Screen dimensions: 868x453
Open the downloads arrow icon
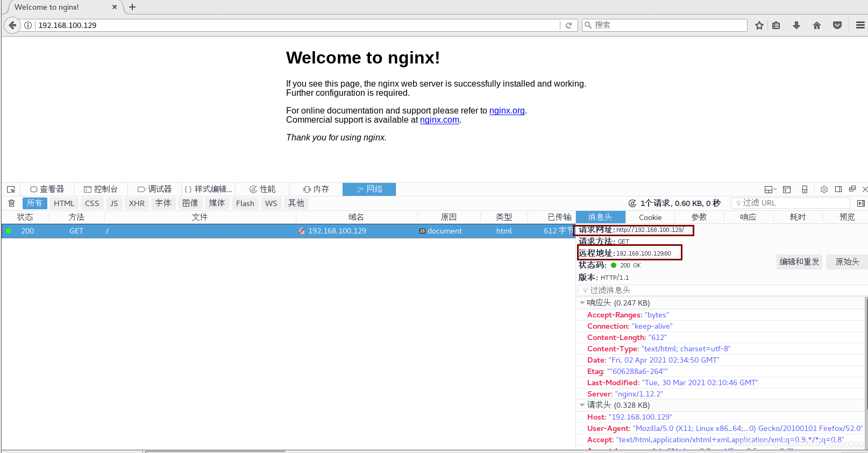click(796, 25)
